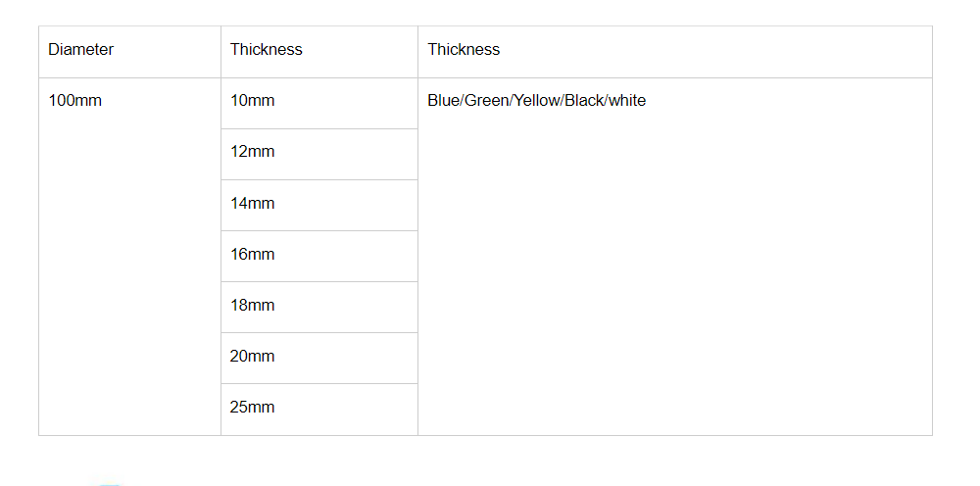Pick the 25mm thickness row
980x486 pixels.
[253, 408]
